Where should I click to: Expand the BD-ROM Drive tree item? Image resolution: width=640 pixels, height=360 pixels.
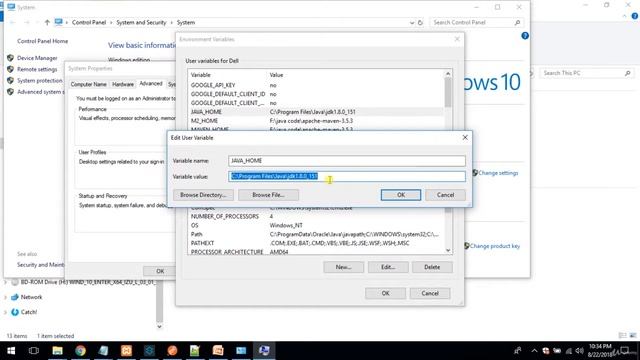pos(5,282)
